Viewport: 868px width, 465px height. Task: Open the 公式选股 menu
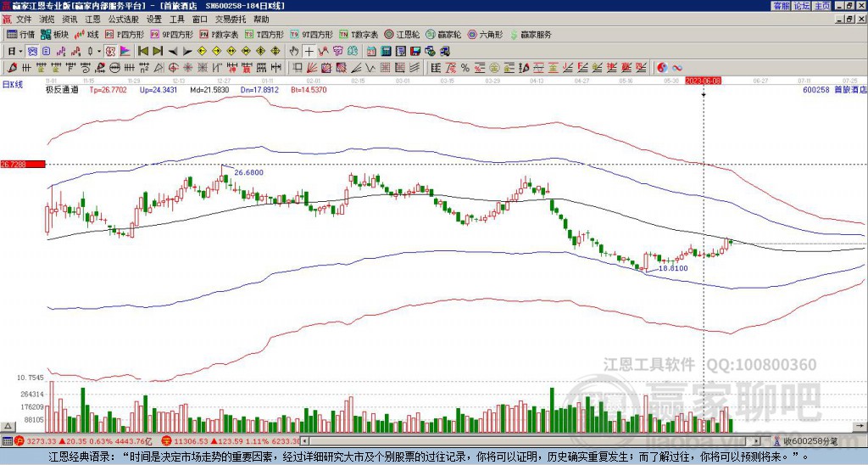click(x=124, y=20)
